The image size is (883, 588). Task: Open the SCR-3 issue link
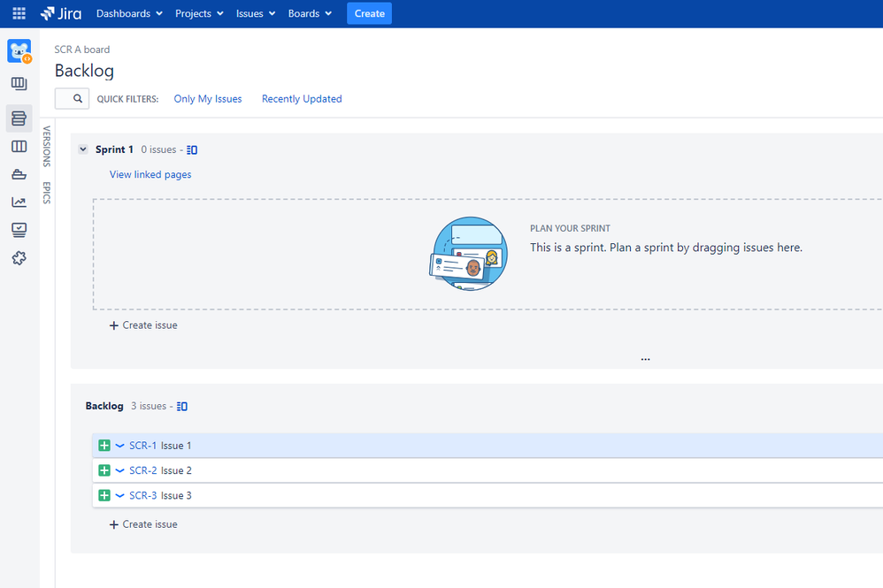[x=143, y=495]
